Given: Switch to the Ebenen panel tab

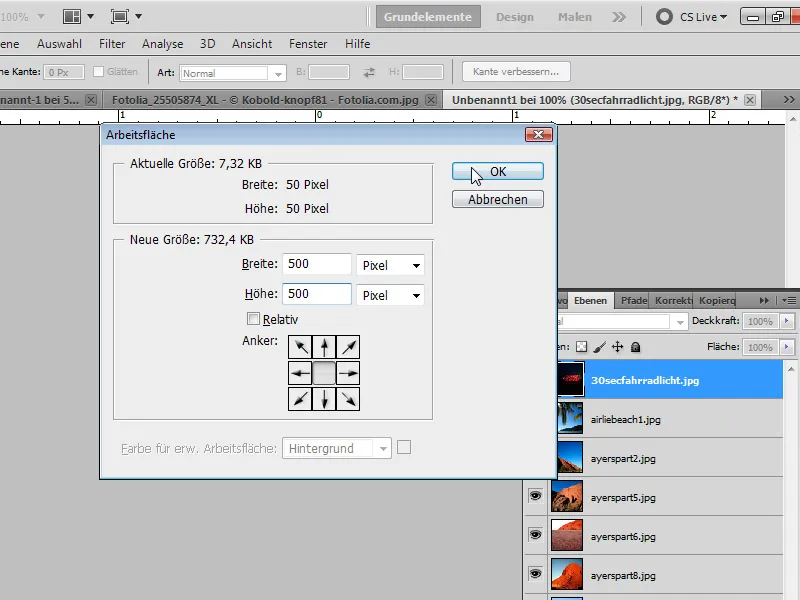Looking at the screenshot, I should 590,301.
